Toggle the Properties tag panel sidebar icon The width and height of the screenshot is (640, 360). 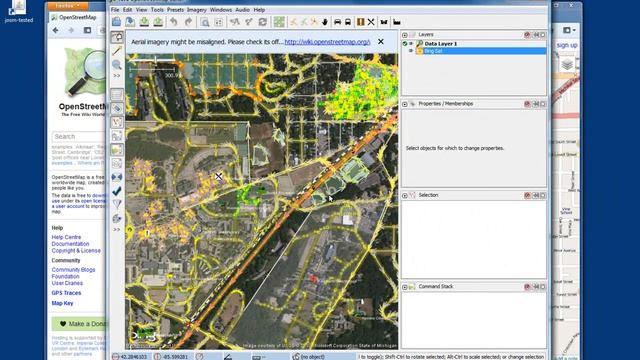pos(117,108)
